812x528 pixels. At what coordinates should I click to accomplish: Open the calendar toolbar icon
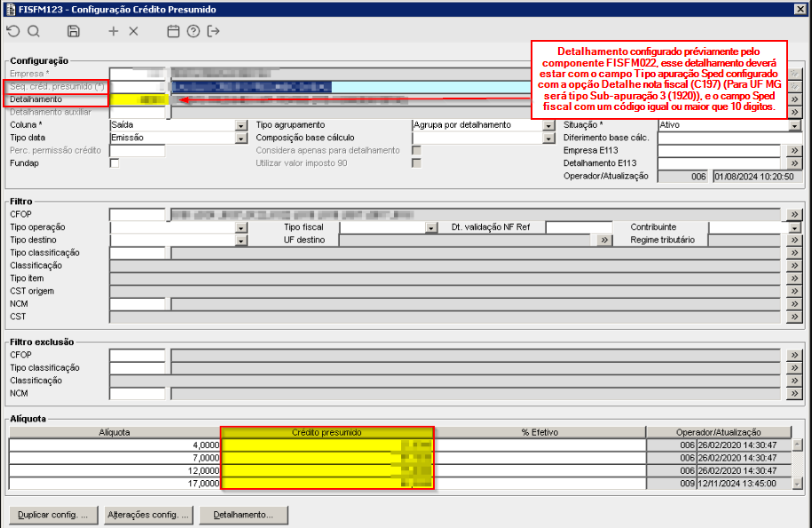tap(173, 32)
